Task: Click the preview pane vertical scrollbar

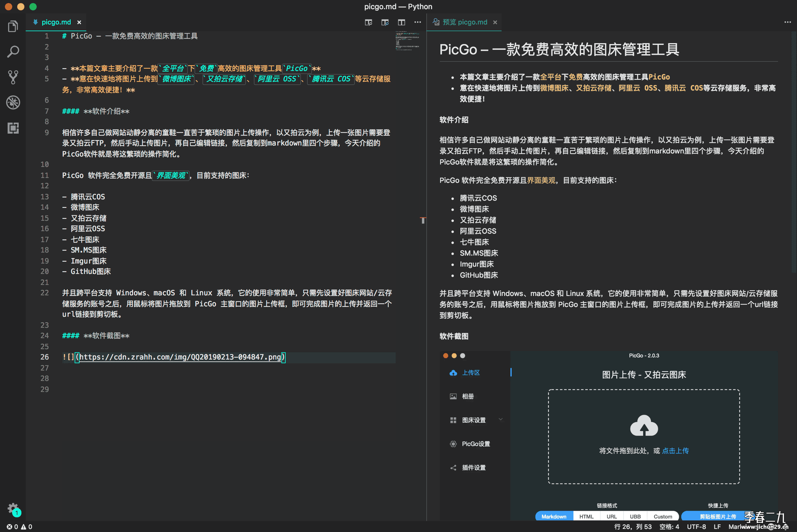Action: pyautogui.click(x=794, y=153)
